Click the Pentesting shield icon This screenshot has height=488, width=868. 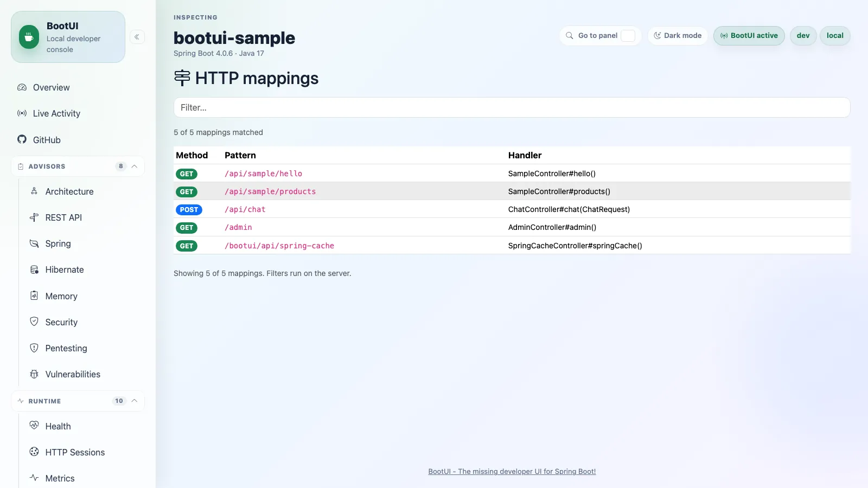coord(34,348)
